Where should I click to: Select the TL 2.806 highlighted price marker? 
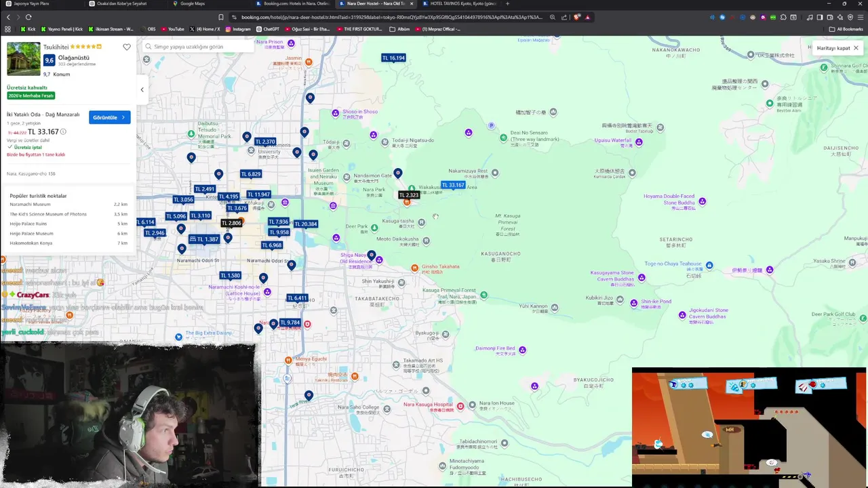tap(231, 223)
